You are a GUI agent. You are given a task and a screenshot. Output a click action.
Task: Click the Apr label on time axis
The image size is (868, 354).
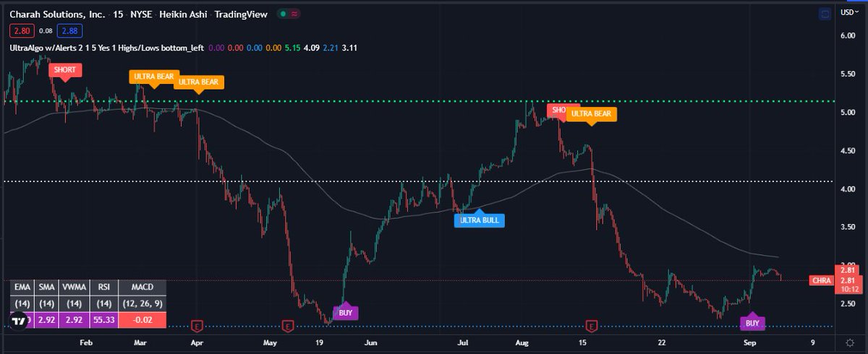[197, 344]
